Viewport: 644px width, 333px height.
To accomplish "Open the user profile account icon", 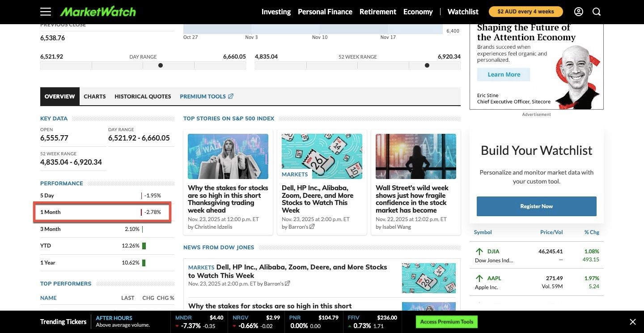I will (x=579, y=12).
